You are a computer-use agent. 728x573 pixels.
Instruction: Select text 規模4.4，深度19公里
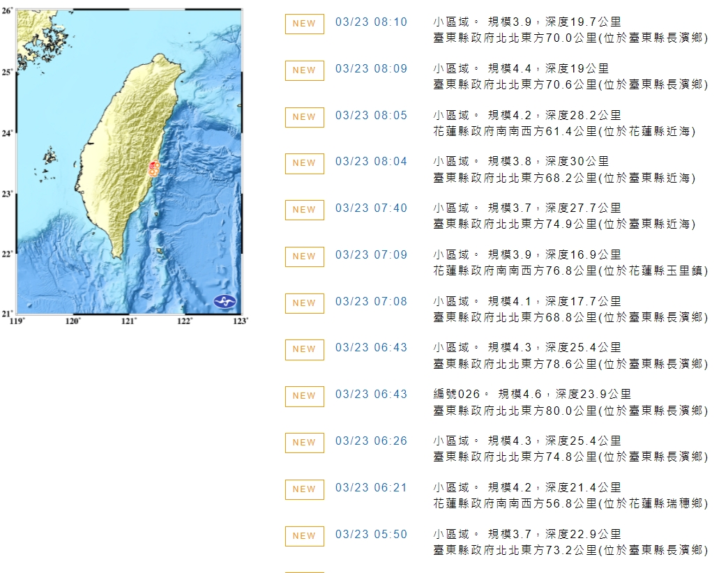pyautogui.click(x=548, y=69)
